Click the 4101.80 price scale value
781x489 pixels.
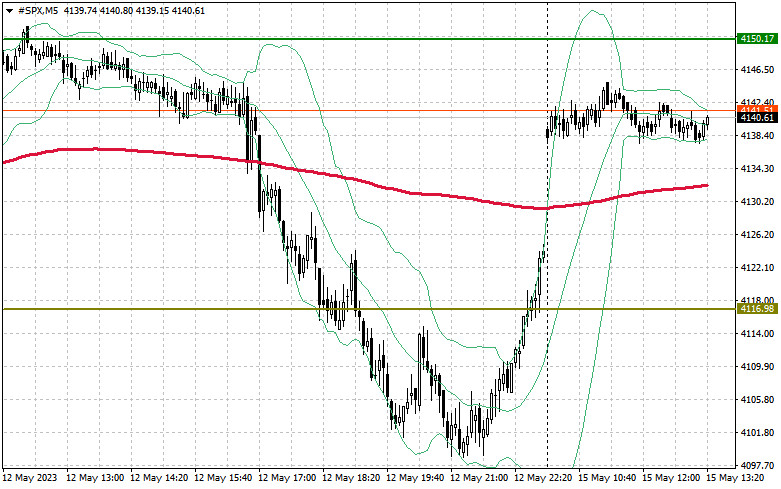click(758, 433)
